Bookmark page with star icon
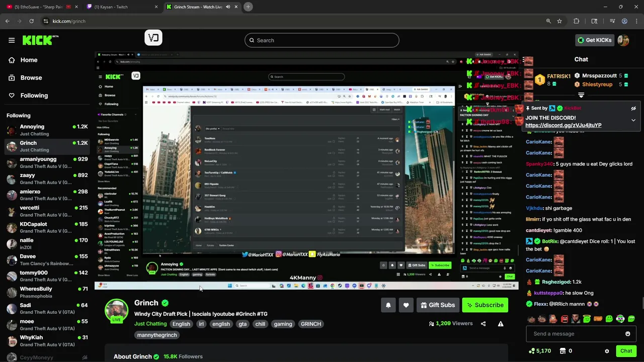 (x=559, y=21)
